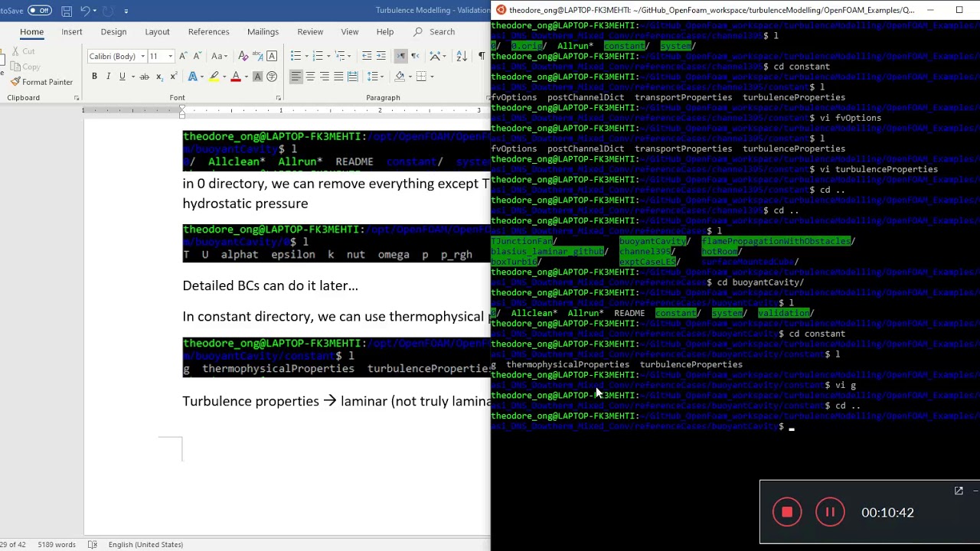The height and width of the screenshot is (551, 980).
Task: Set left-to-right text direction
Action: (x=400, y=56)
